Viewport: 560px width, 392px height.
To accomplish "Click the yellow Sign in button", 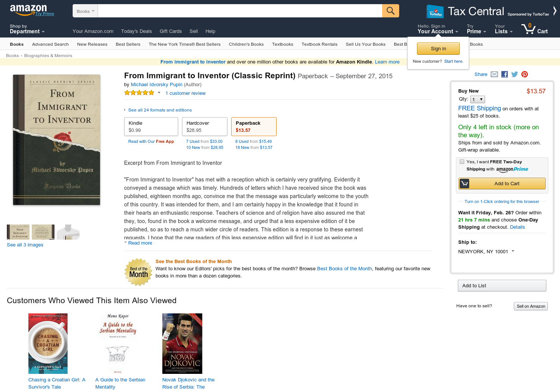I will [x=438, y=49].
